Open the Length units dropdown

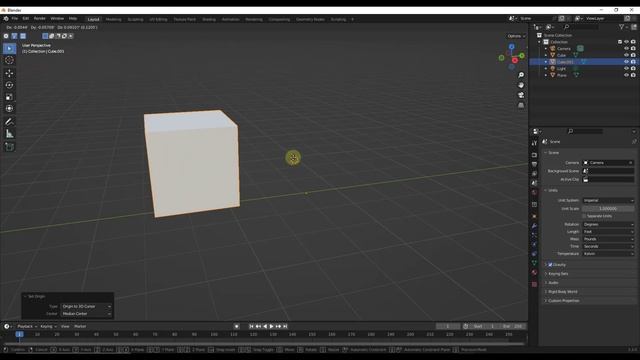pyautogui.click(x=608, y=232)
